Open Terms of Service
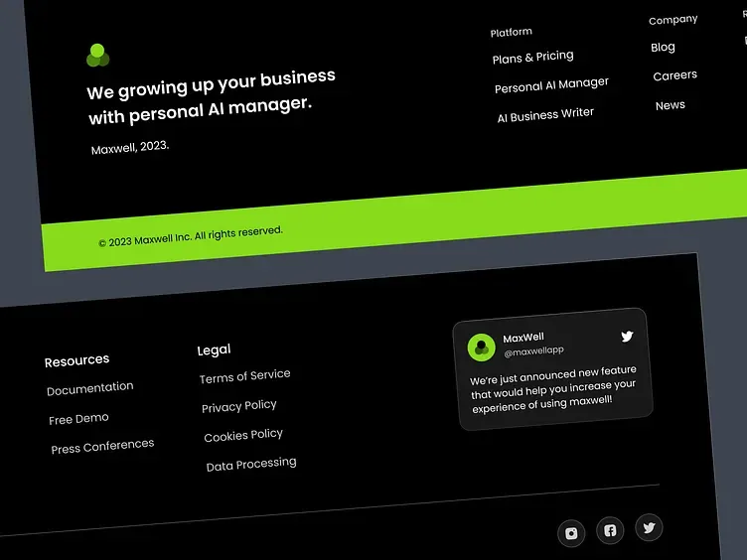 click(x=244, y=376)
